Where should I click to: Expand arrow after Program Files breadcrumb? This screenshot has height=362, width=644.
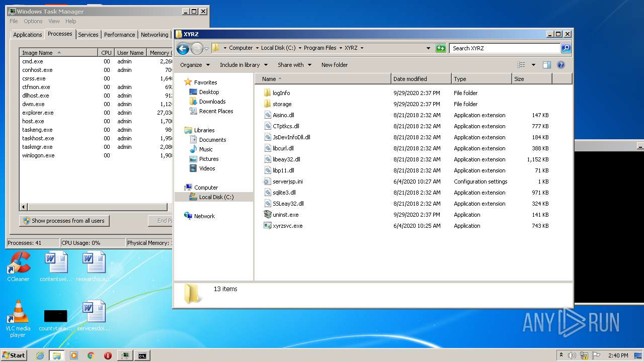coord(341,48)
